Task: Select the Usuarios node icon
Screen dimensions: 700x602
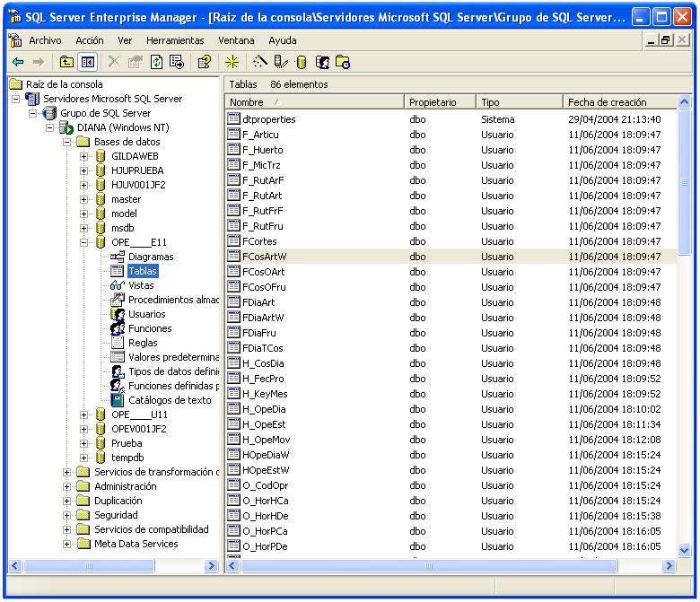Action: pos(118,314)
